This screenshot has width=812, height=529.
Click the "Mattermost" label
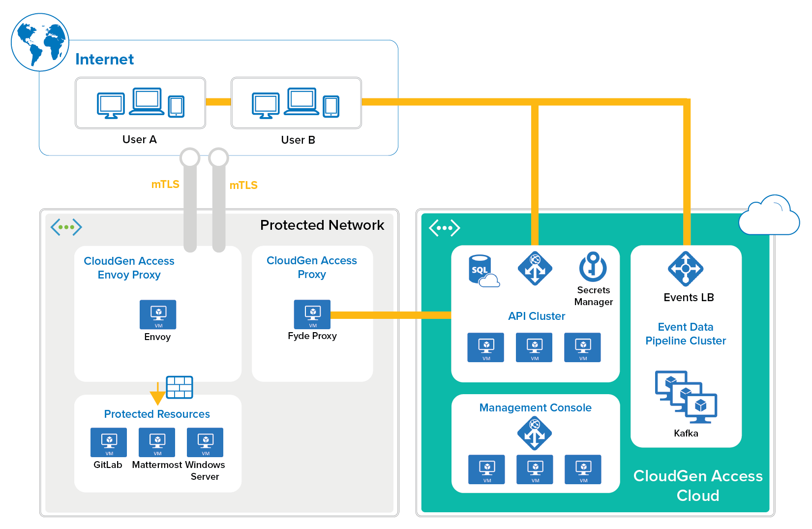[157, 465]
